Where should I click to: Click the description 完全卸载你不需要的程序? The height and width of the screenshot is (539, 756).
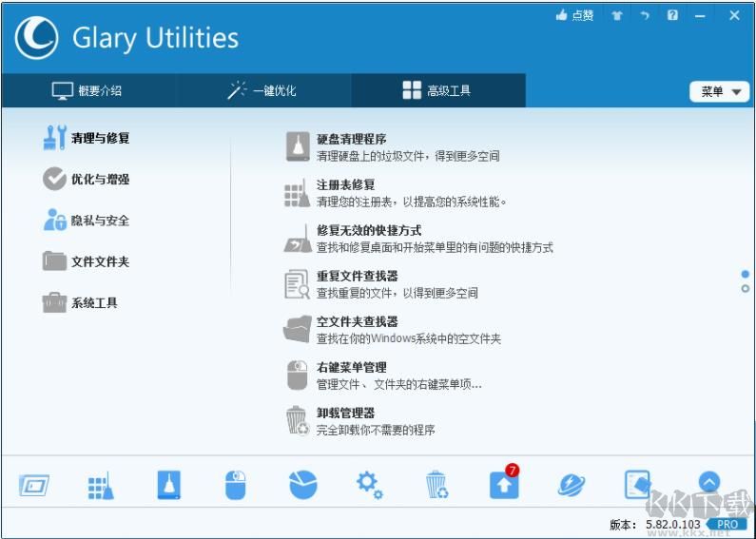point(376,430)
